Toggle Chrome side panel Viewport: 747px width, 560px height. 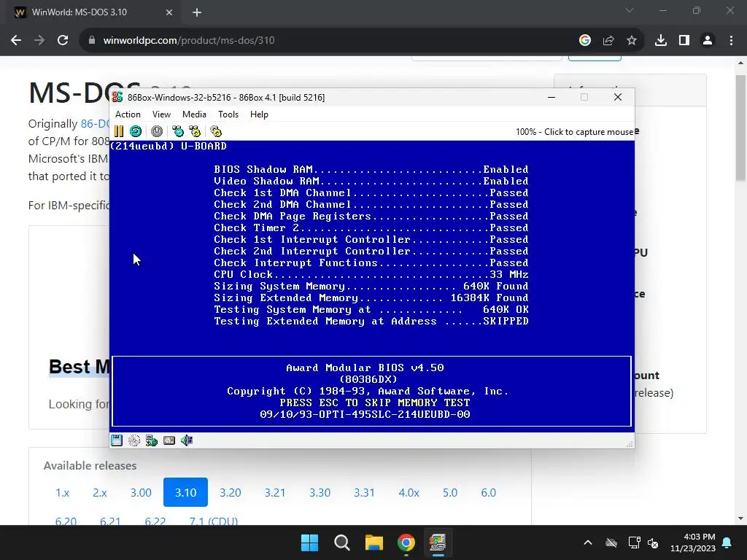[x=684, y=41]
